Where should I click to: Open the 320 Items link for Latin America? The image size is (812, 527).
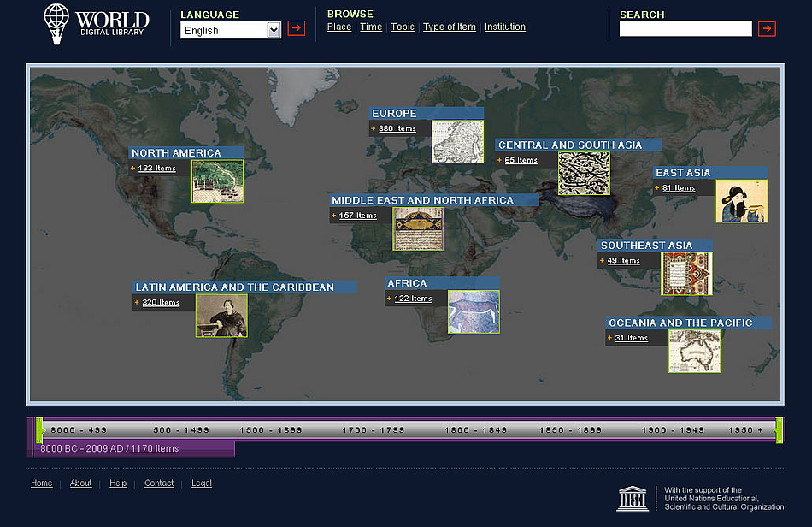pyautogui.click(x=161, y=302)
